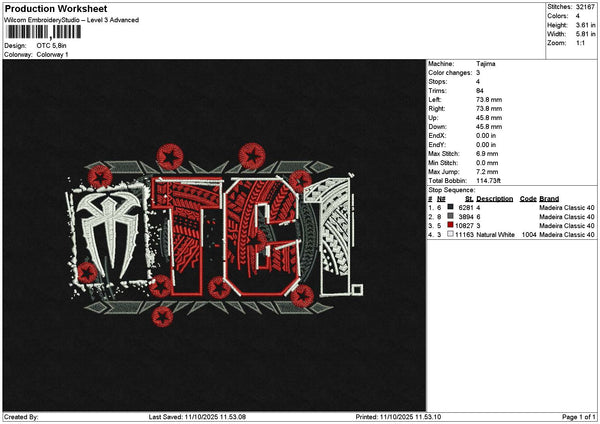Select the 'Down:' measurement label

tap(437, 127)
